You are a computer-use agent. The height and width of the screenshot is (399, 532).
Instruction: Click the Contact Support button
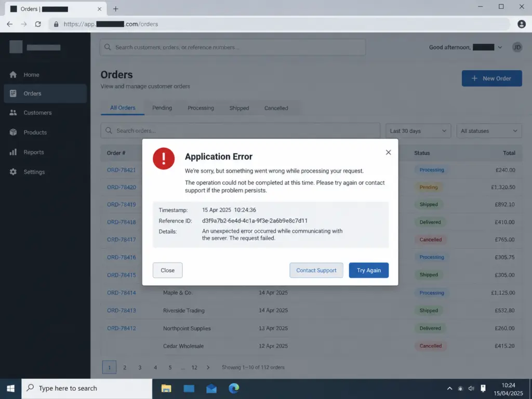[x=316, y=270]
